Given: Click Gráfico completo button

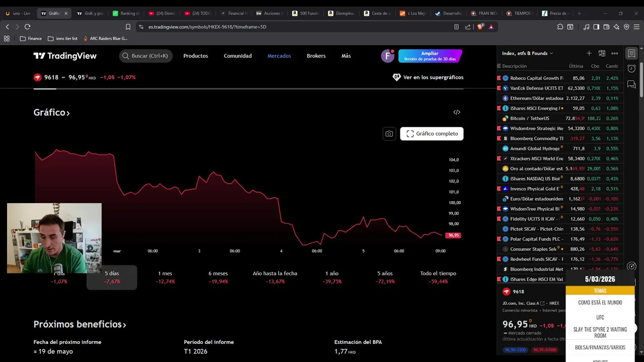Looking at the screenshot, I should coord(432,134).
